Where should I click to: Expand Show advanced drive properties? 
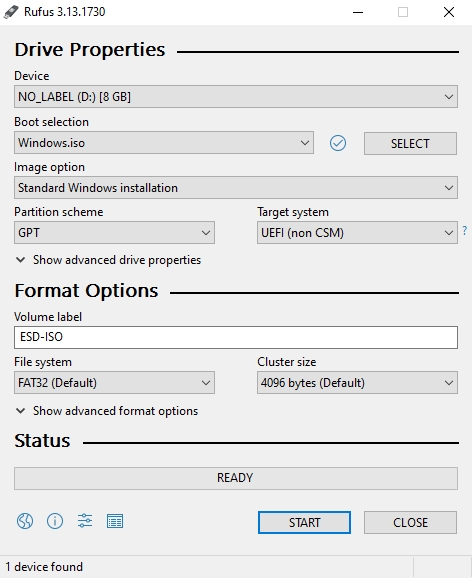[x=109, y=260]
